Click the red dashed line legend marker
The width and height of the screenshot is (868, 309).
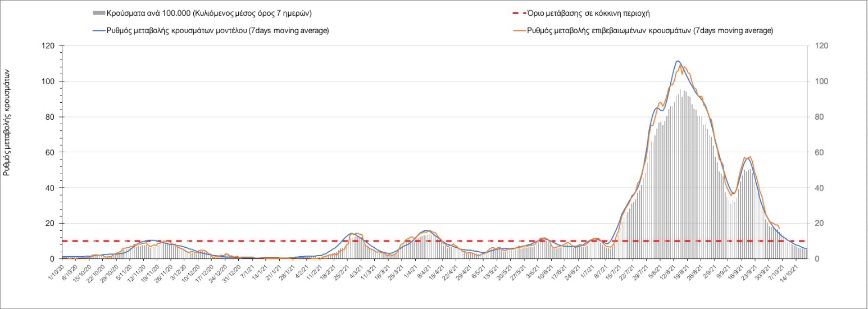pyautogui.click(x=516, y=13)
